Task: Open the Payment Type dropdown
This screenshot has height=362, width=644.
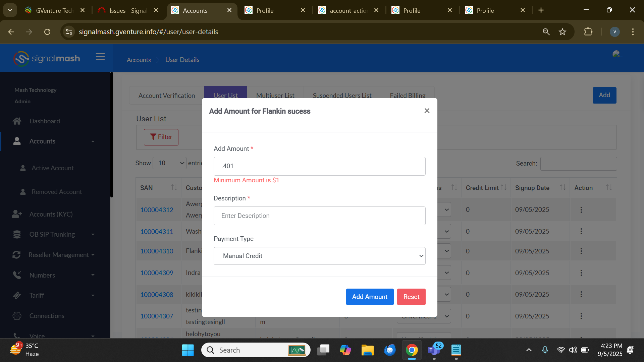Action: 319,256
